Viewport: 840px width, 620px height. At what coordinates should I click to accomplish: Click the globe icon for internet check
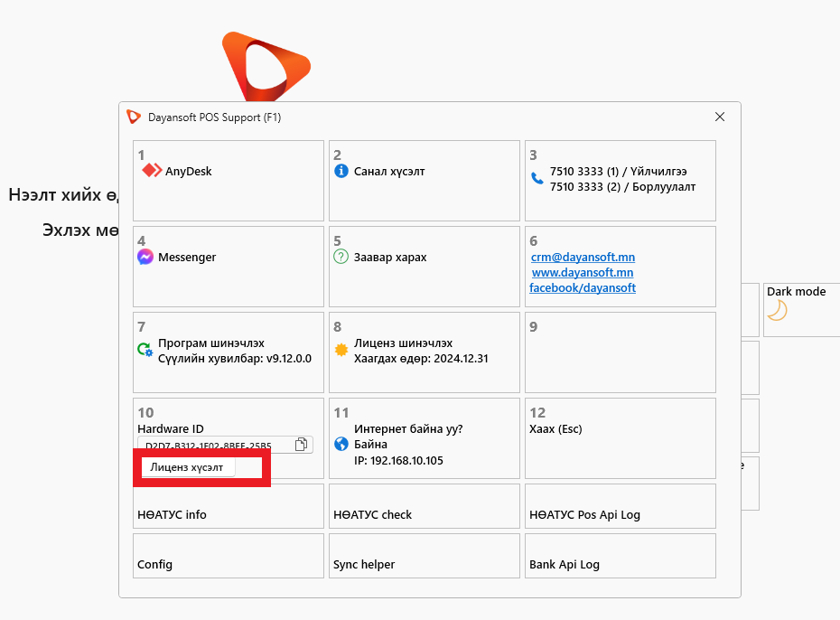341,444
